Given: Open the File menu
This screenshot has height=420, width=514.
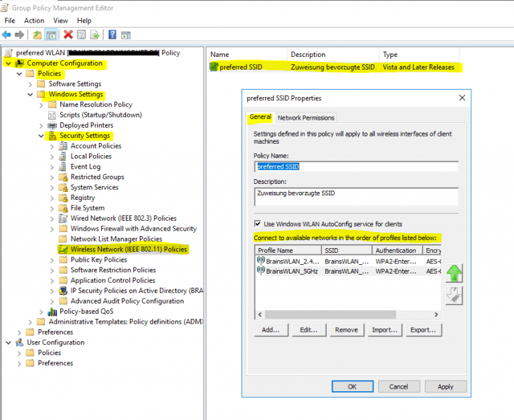Looking at the screenshot, I should pos(10,21).
